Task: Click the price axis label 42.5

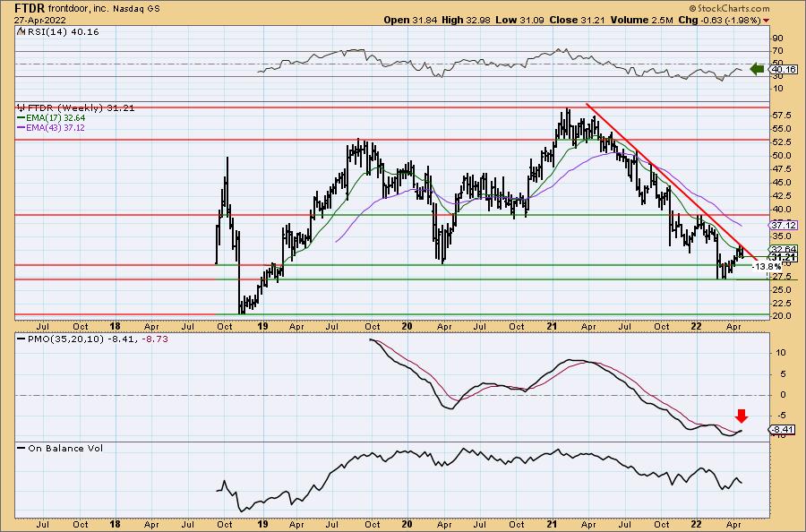Action: point(781,196)
